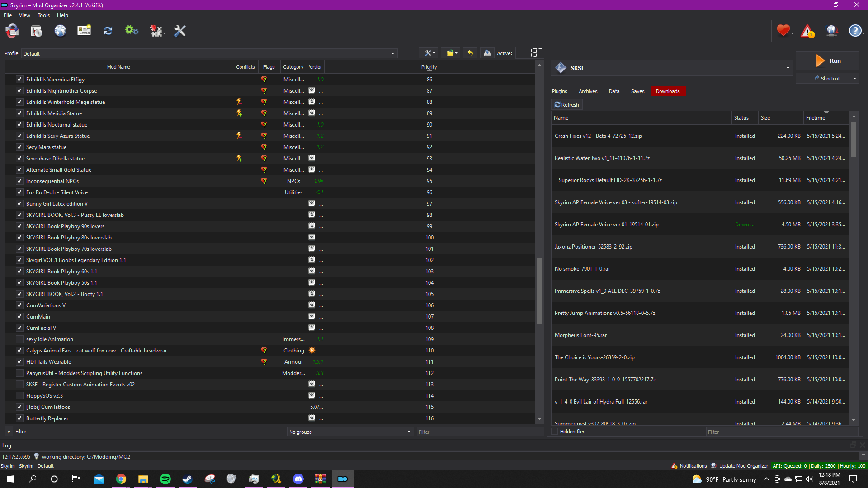The image size is (868, 488).
Task: Click the flag icon on Calyps Animal Ears
Action: [x=264, y=350]
